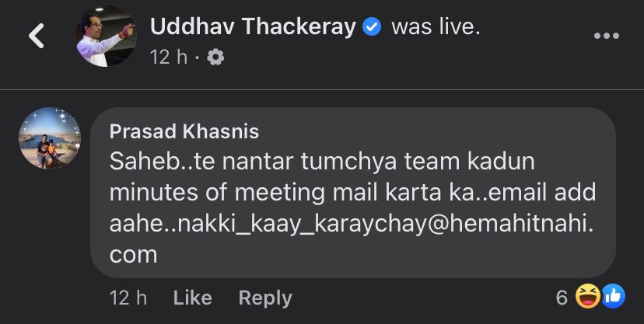Click the Haha laughing reaction emoji
644x324 pixels.
point(586,297)
